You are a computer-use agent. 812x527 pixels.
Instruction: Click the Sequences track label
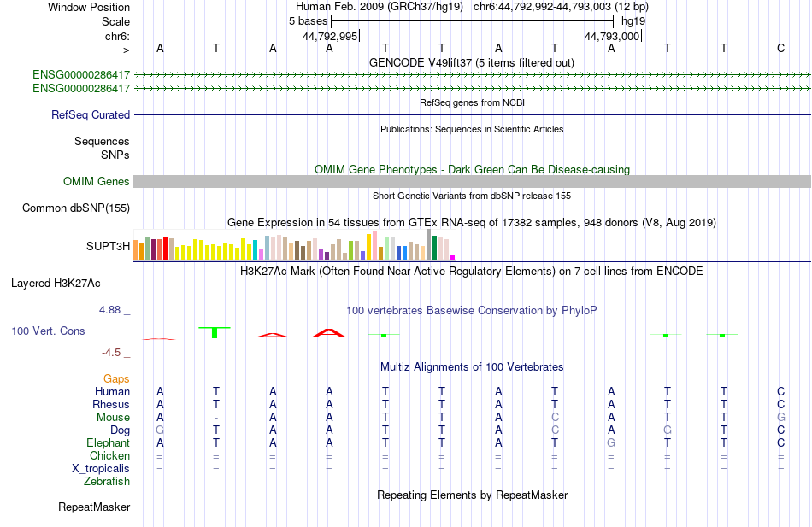(102, 141)
